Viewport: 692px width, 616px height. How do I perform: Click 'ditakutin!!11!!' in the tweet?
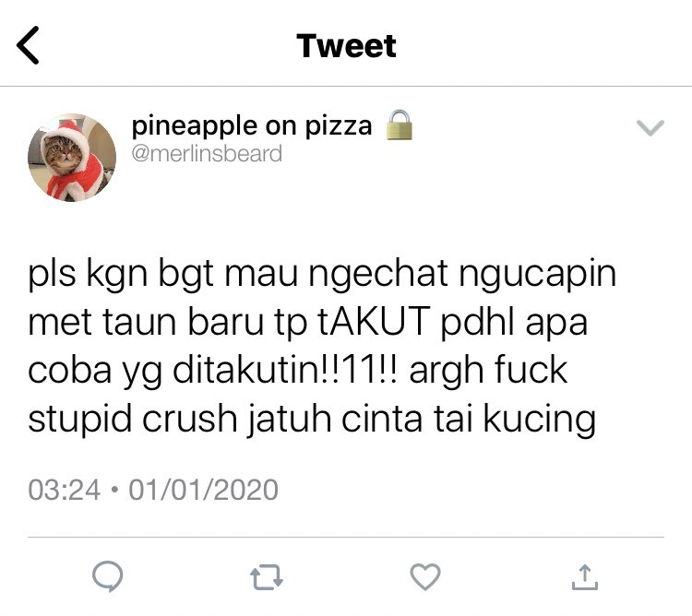pos(286,370)
